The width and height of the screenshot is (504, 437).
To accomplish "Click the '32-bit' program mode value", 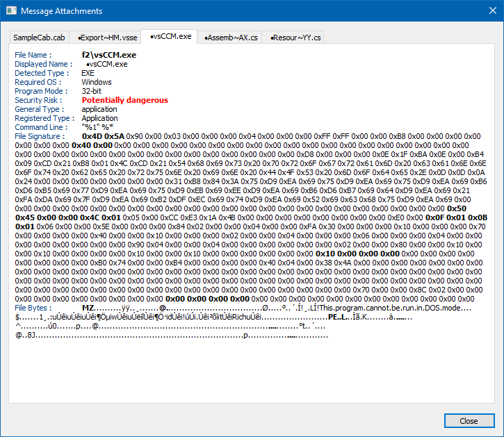I will [x=92, y=91].
